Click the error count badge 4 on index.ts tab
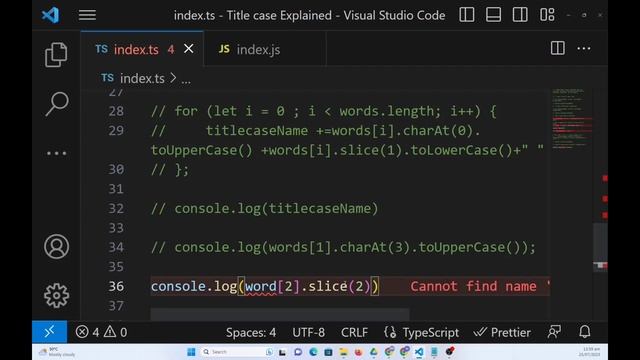The image size is (640, 360). point(171,49)
